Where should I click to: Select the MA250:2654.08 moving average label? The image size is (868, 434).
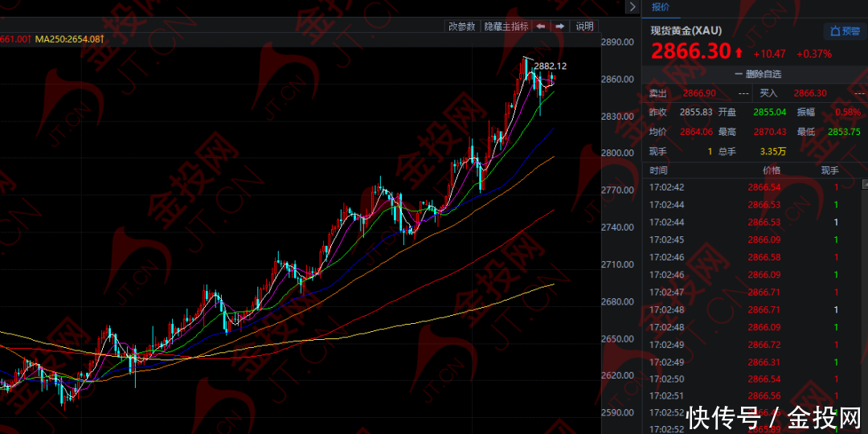(70, 39)
